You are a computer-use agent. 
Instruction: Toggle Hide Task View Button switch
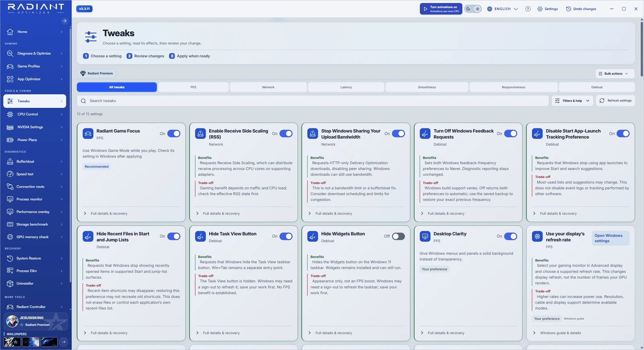coord(286,237)
